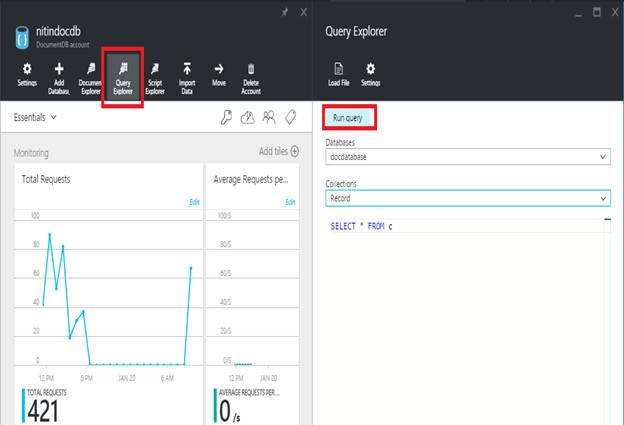Click the Query Explorer blade title
The width and height of the screenshot is (624, 425).
point(356,31)
